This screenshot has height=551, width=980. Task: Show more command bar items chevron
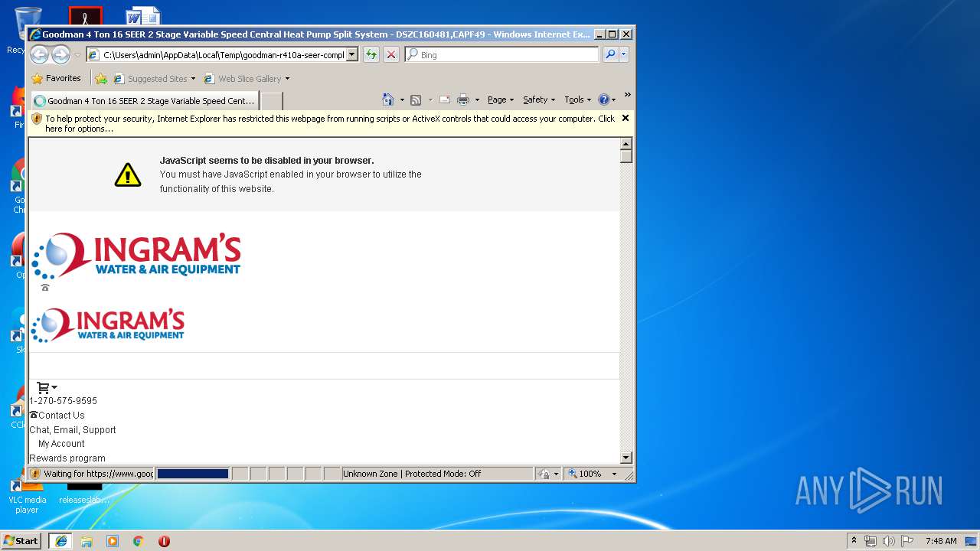click(627, 95)
